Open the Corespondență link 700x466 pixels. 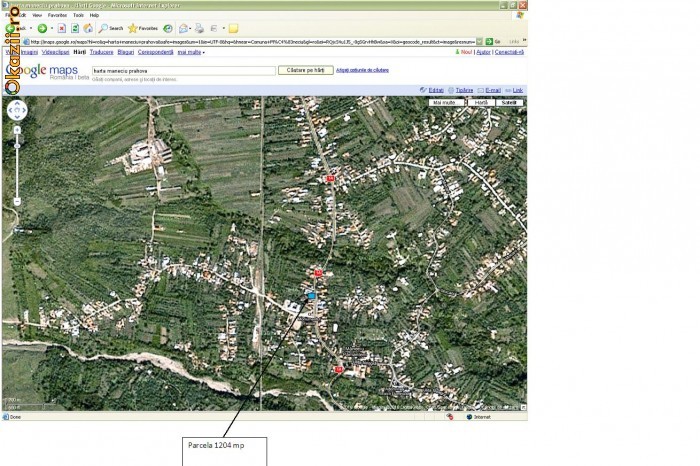pyautogui.click(x=155, y=52)
